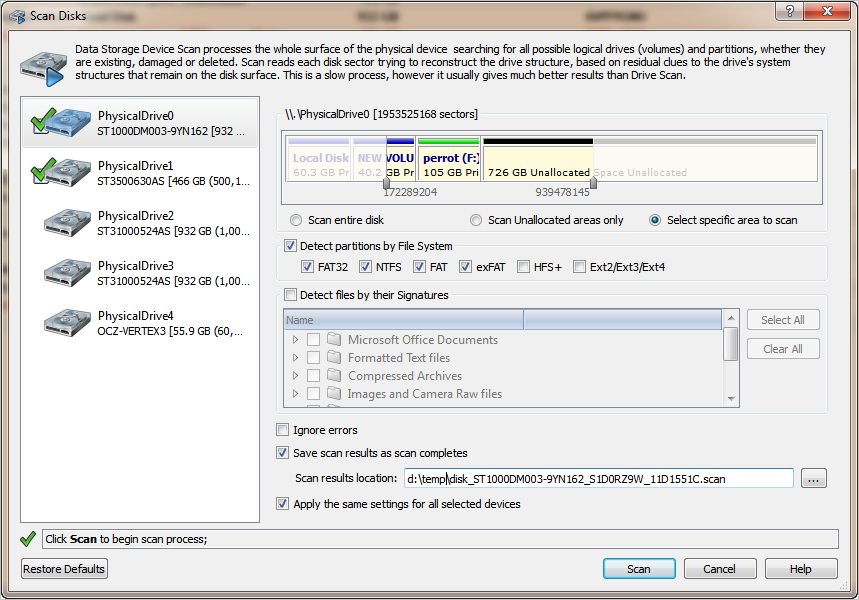
Task: Click the Compressed Archives folder icon
Action: pos(334,375)
